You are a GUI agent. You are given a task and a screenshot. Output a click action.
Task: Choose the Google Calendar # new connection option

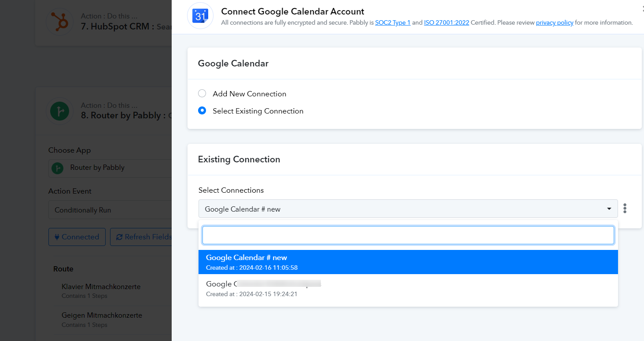click(x=408, y=262)
